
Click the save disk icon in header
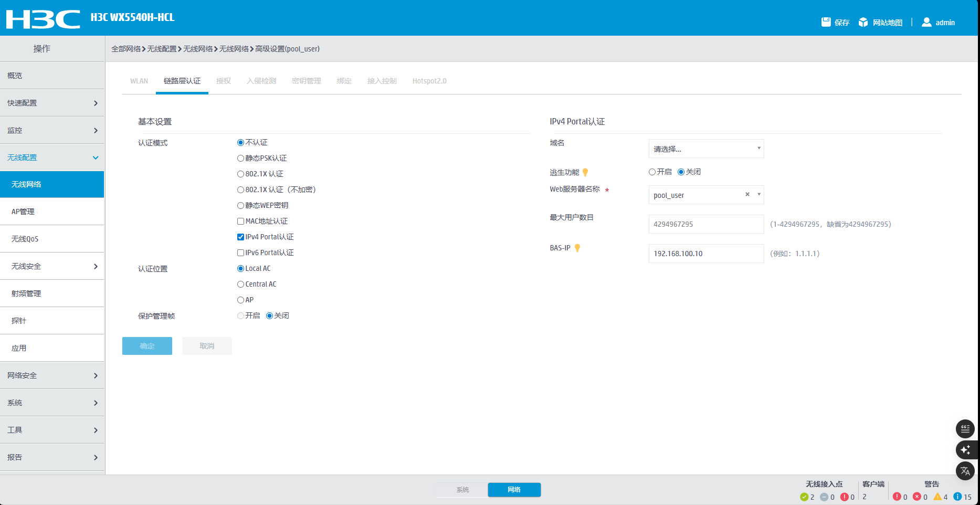826,22
